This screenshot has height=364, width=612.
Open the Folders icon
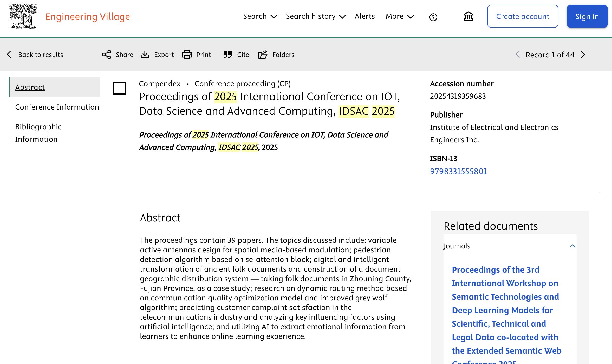pos(263,55)
